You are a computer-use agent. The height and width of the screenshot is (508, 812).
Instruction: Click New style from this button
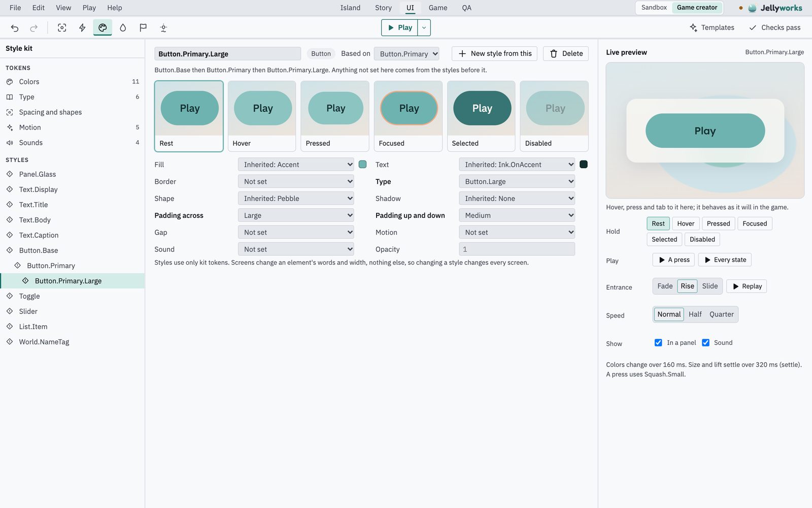(494, 54)
